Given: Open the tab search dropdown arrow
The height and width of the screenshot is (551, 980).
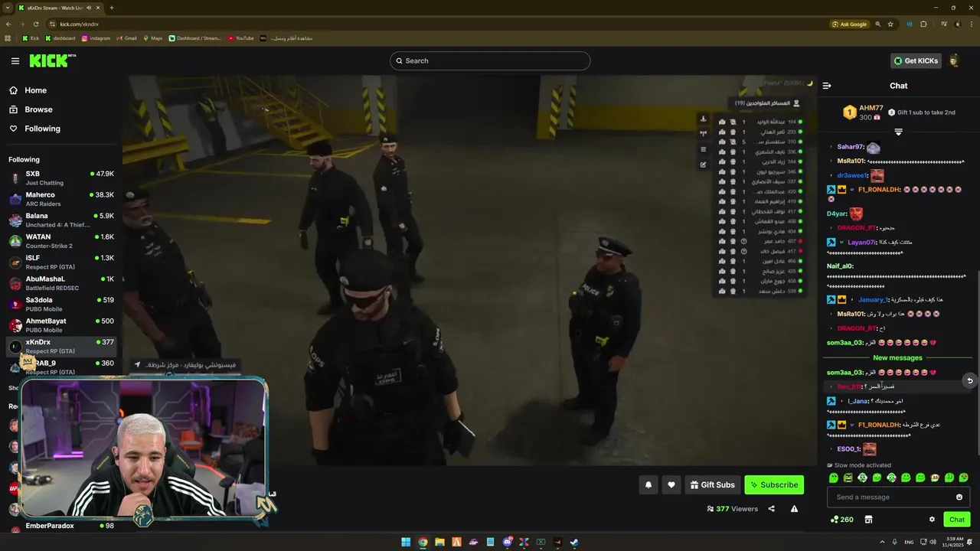Looking at the screenshot, I should (8, 8).
